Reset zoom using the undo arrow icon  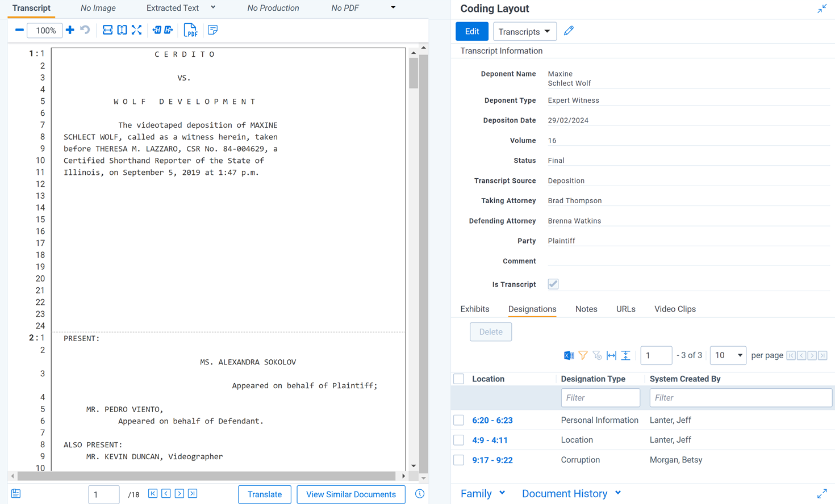(x=85, y=30)
